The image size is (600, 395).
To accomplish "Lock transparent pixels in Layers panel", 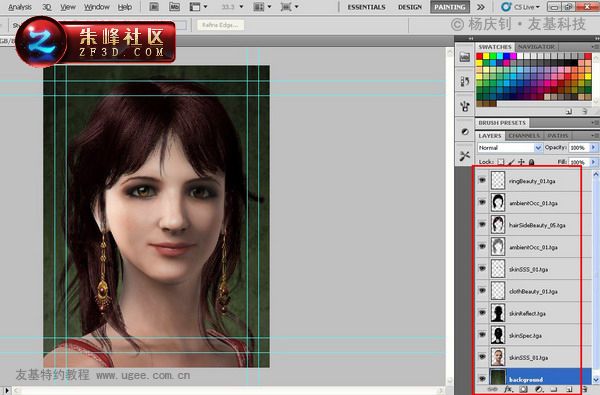I will click(x=501, y=162).
